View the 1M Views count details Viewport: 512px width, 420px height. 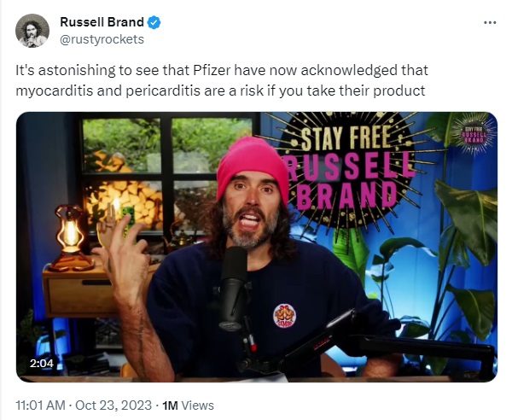(188, 405)
